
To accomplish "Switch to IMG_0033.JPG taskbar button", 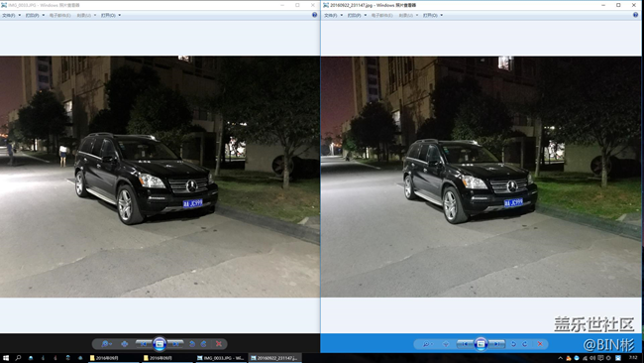I will [221, 358].
